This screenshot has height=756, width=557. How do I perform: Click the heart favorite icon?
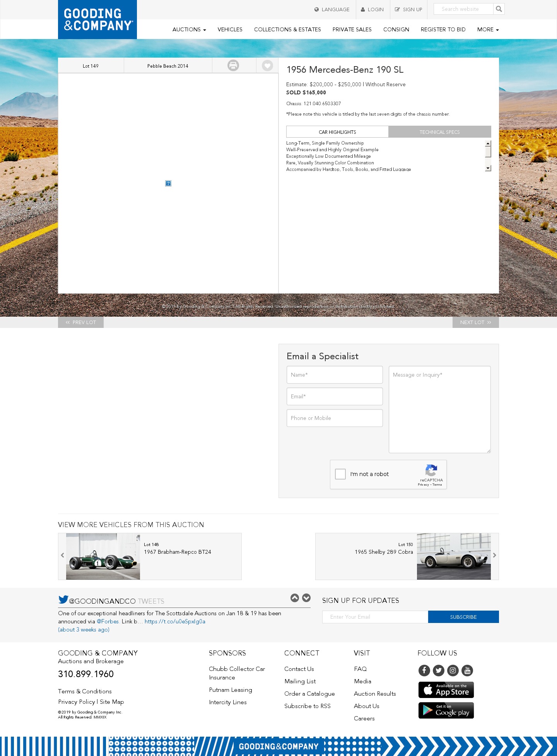267,65
